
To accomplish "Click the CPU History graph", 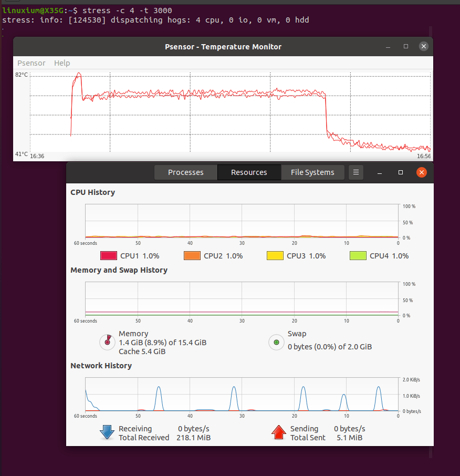I will 242,221.
